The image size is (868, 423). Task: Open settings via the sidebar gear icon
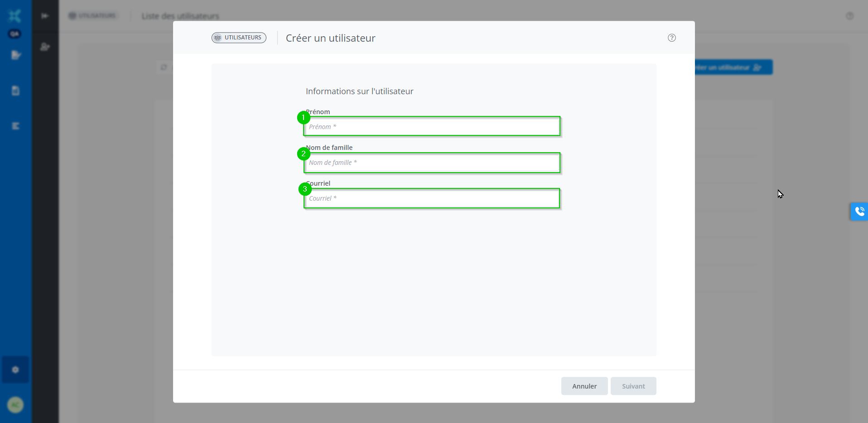[x=15, y=370]
